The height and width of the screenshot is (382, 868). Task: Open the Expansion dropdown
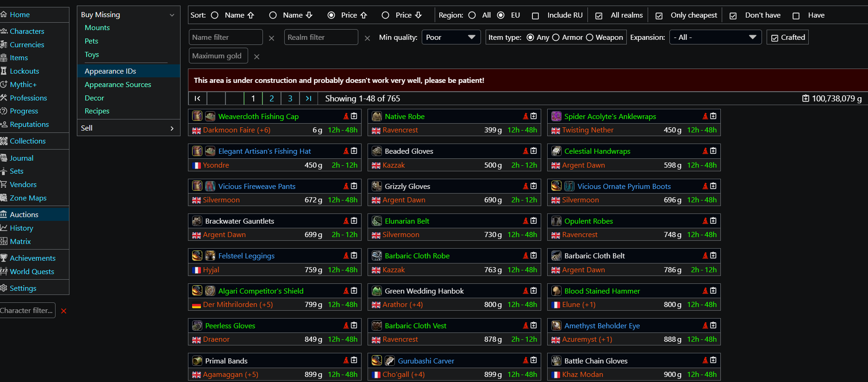[x=715, y=37]
